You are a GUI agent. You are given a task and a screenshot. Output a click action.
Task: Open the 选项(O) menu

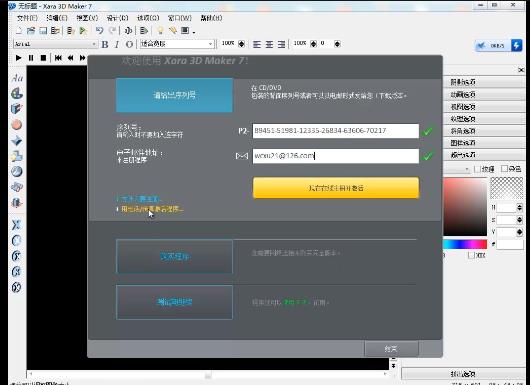148,18
